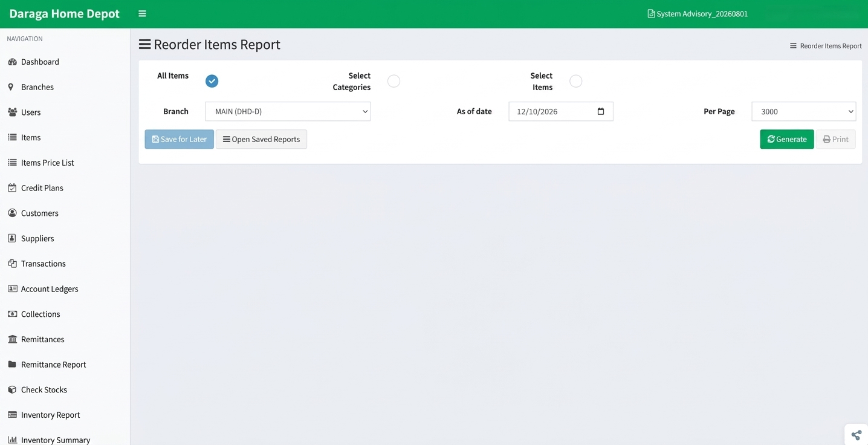Click the Transactions copy icon
The height and width of the screenshot is (445, 868).
[x=12, y=264]
